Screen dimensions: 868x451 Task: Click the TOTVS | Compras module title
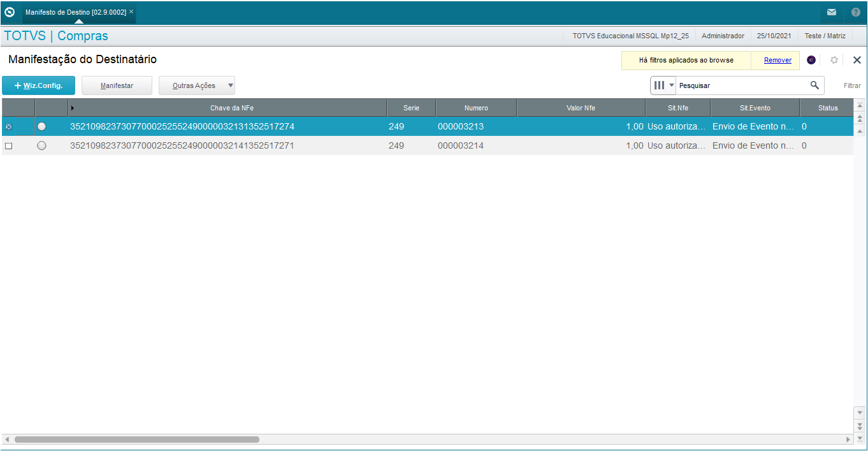pyautogui.click(x=56, y=36)
